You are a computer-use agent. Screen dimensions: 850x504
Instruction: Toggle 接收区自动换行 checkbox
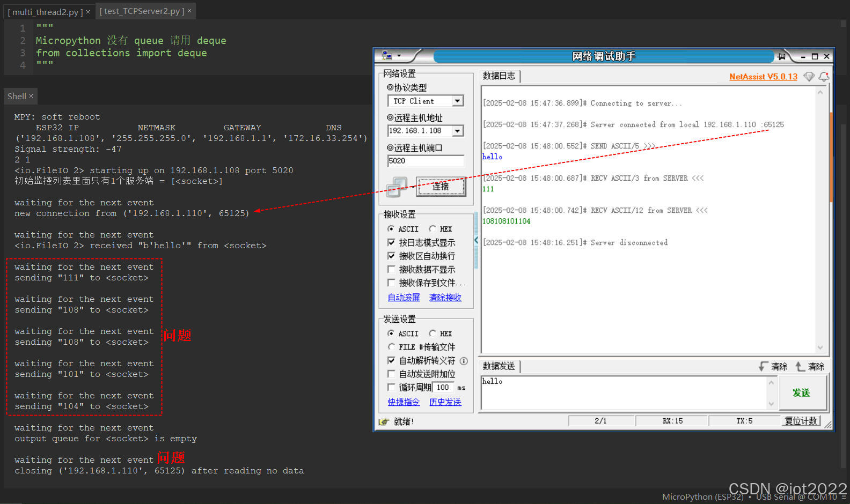tap(391, 256)
